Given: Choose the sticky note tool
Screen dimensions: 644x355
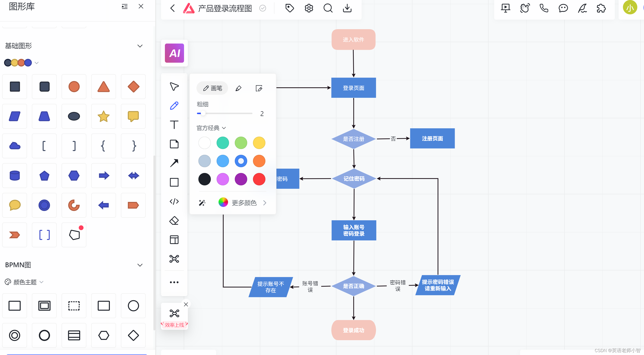Looking at the screenshot, I should click(x=174, y=144).
